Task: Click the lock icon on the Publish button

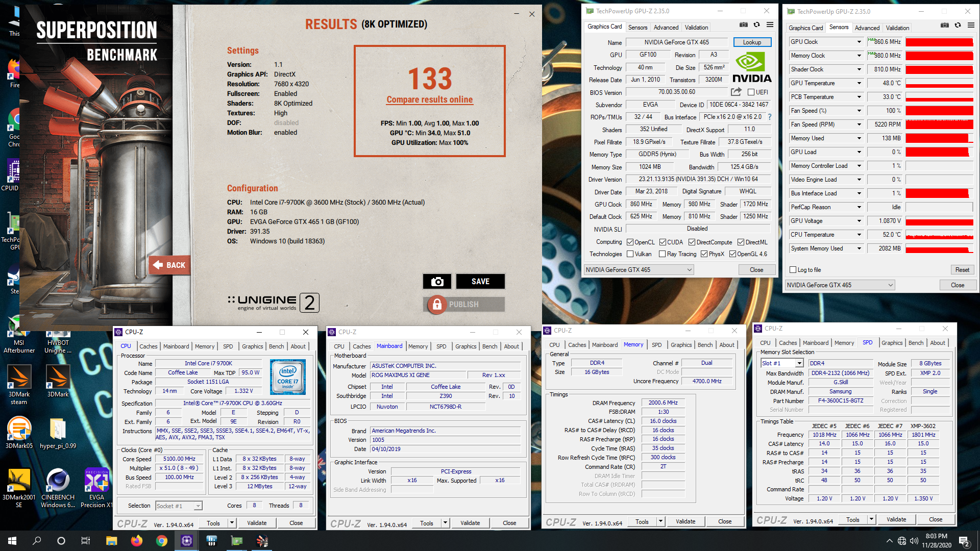Action: [x=437, y=305]
